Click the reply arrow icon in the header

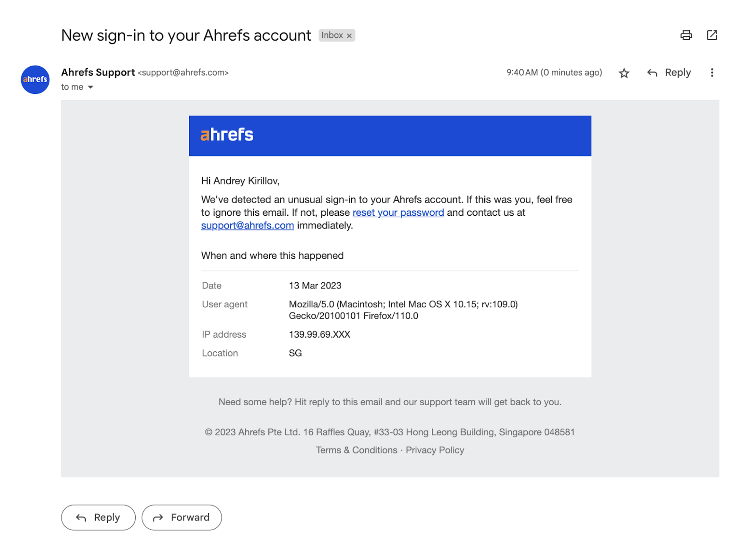click(x=653, y=73)
